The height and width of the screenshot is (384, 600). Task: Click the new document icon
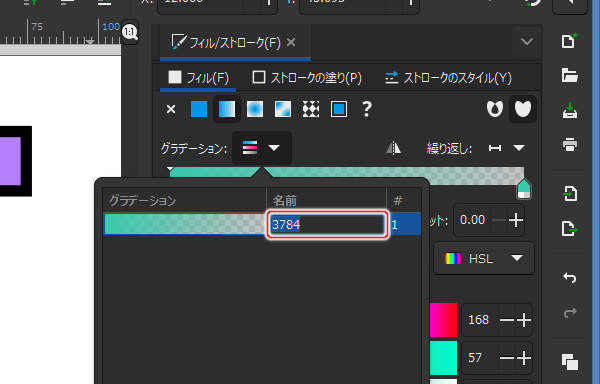(x=569, y=41)
